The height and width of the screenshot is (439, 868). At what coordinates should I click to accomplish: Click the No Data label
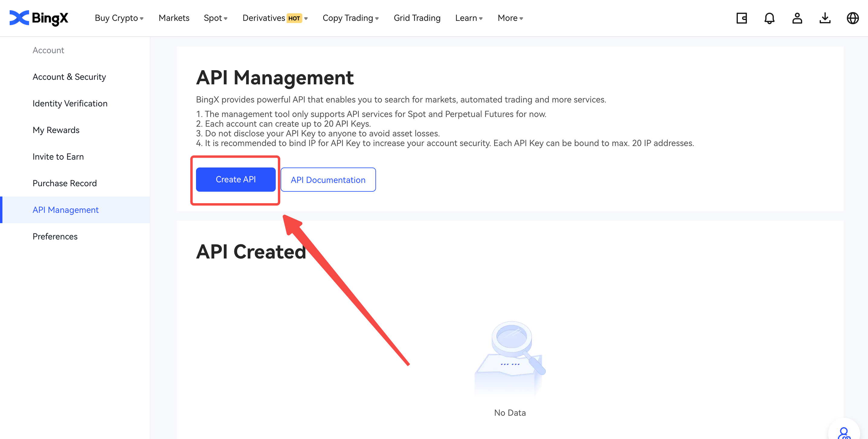coord(510,413)
